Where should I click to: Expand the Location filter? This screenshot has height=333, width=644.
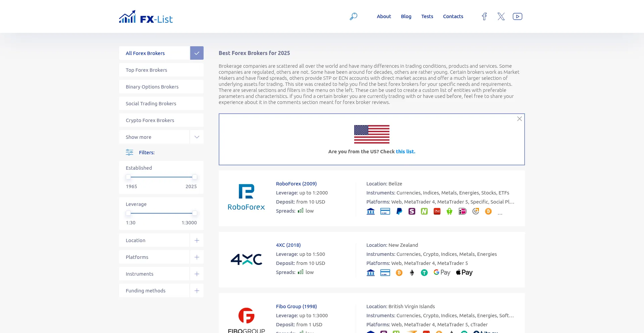[x=197, y=240]
